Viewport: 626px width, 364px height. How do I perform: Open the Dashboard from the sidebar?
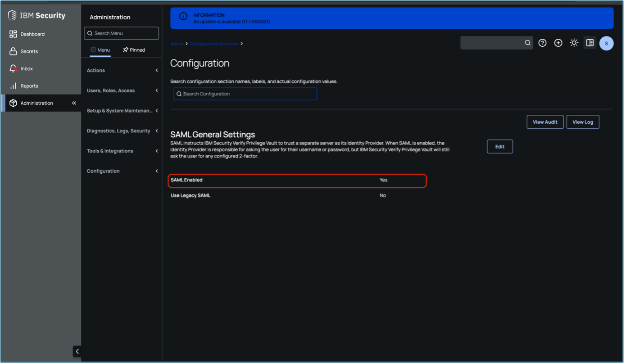tap(32, 34)
